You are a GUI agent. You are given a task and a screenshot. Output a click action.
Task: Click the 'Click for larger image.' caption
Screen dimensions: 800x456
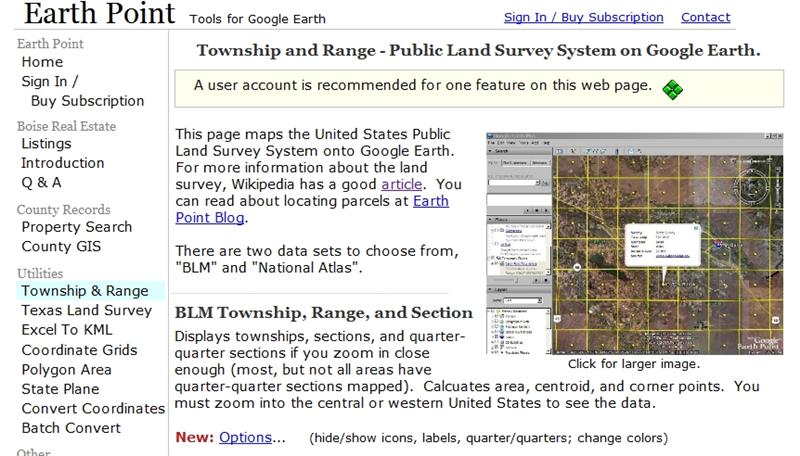(634, 364)
